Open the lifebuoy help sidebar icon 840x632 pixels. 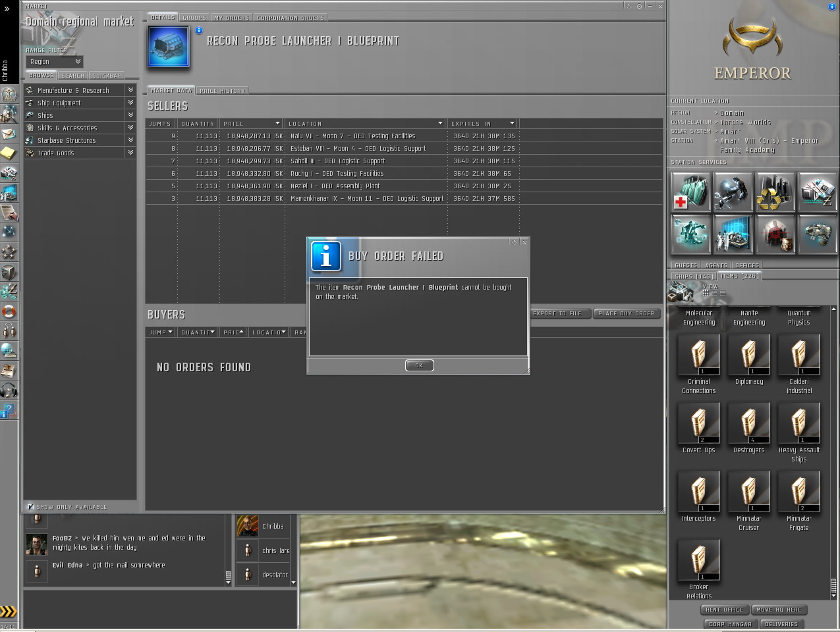coord(9,311)
